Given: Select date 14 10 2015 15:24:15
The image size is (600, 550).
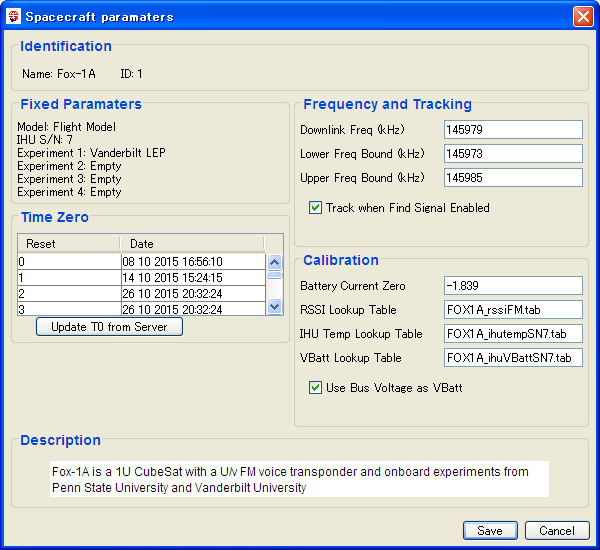Looking at the screenshot, I should click(193, 277).
